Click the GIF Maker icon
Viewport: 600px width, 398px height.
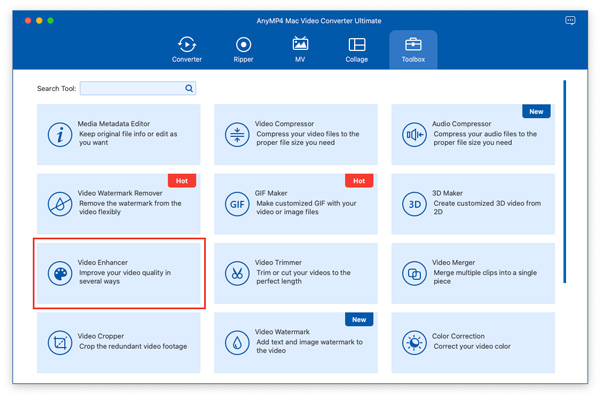coord(237,204)
